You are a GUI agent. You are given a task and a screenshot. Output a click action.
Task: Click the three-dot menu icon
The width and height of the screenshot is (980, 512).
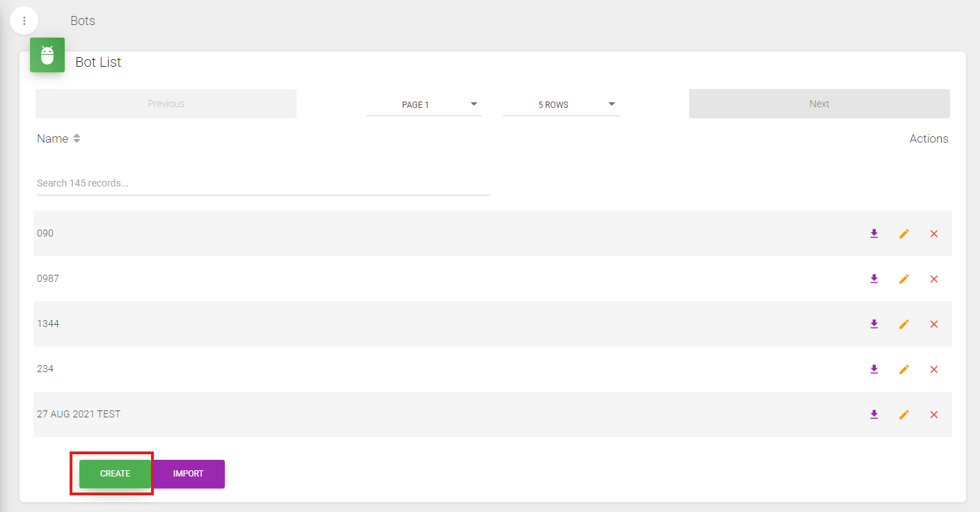(x=24, y=21)
